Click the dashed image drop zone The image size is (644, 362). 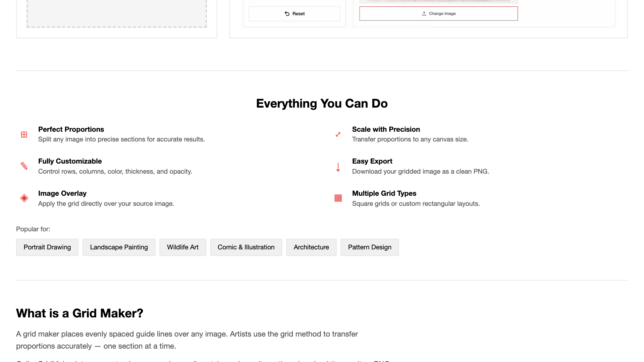(x=117, y=13)
